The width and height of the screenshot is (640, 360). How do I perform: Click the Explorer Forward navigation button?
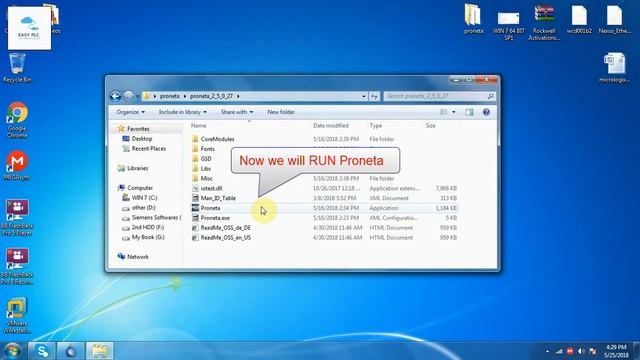click(x=129, y=96)
